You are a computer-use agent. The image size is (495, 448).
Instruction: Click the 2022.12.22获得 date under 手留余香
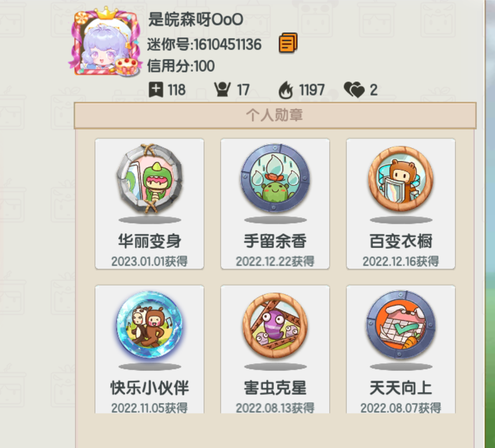(275, 262)
